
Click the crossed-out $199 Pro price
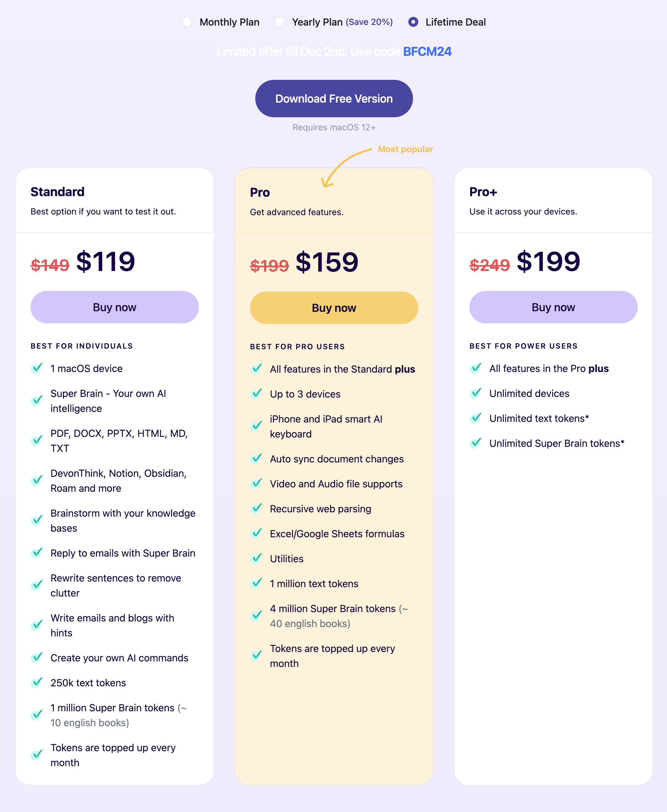point(269,266)
